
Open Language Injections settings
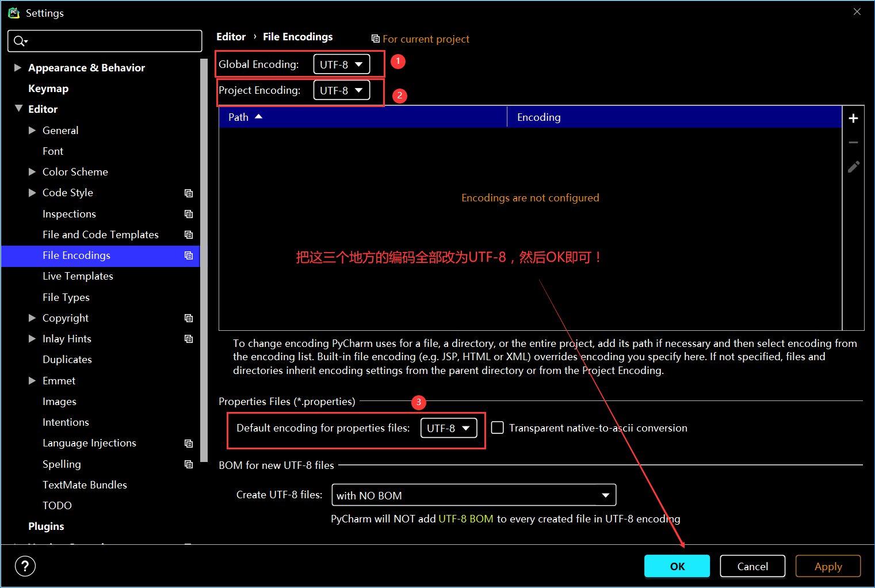click(89, 443)
